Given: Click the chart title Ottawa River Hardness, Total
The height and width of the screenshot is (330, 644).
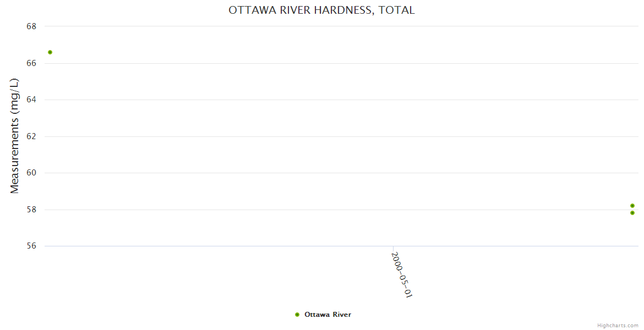Looking at the screenshot, I should click(x=321, y=10).
